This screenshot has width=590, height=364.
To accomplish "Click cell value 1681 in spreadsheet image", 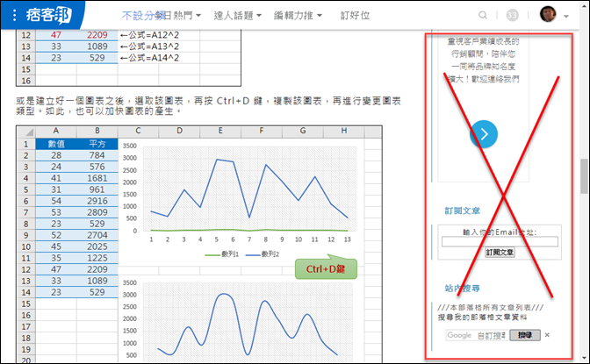I will coord(97,178).
